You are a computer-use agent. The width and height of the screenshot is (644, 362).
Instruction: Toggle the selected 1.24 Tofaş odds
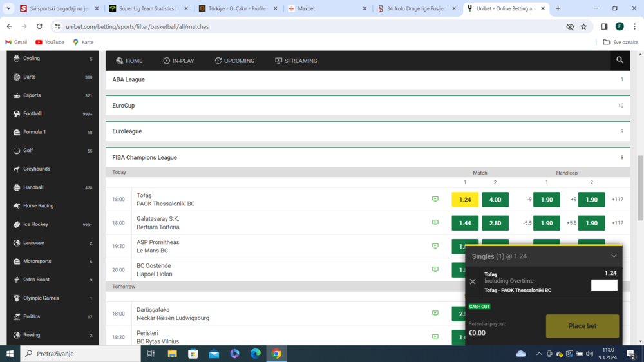[x=465, y=200]
